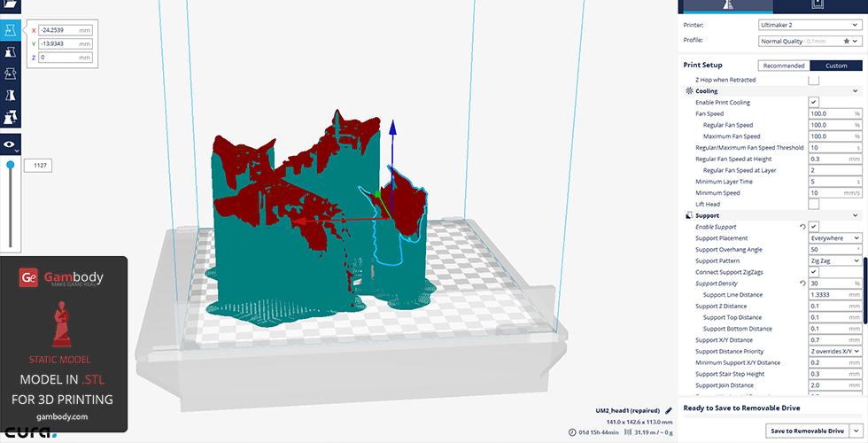The image size is (868, 443).
Task: Click the Support Overhang Angle field
Action: [834, 250]
